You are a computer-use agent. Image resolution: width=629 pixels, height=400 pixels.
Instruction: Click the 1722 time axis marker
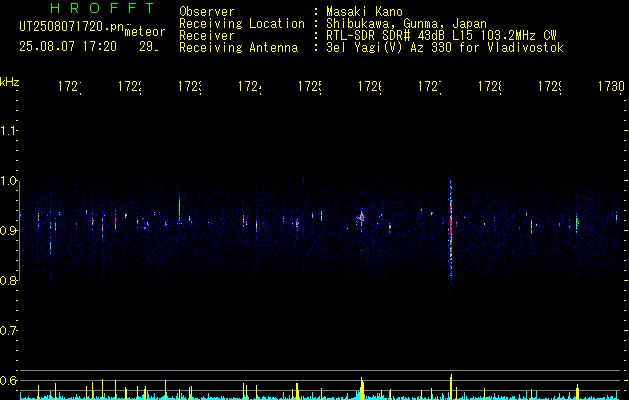click(130, 87)
